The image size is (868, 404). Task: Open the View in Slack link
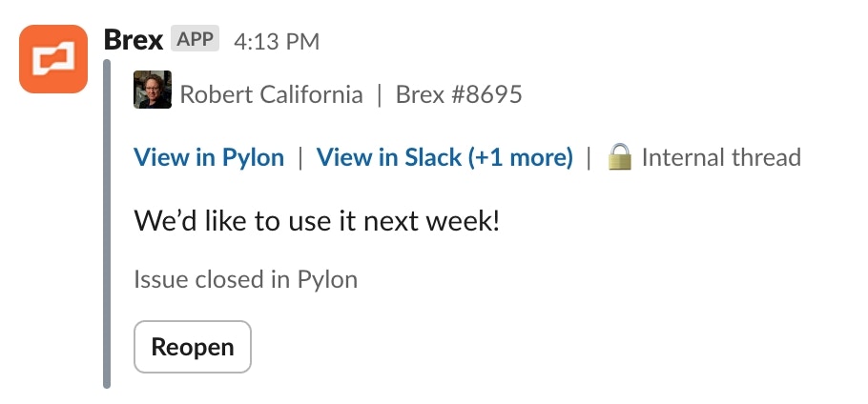[x=444, y=157]
